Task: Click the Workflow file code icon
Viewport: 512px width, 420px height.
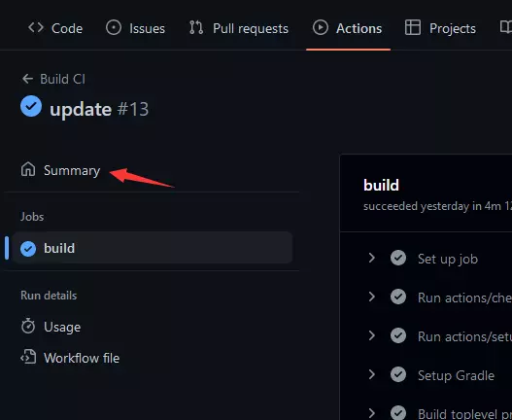Action: 28,357
